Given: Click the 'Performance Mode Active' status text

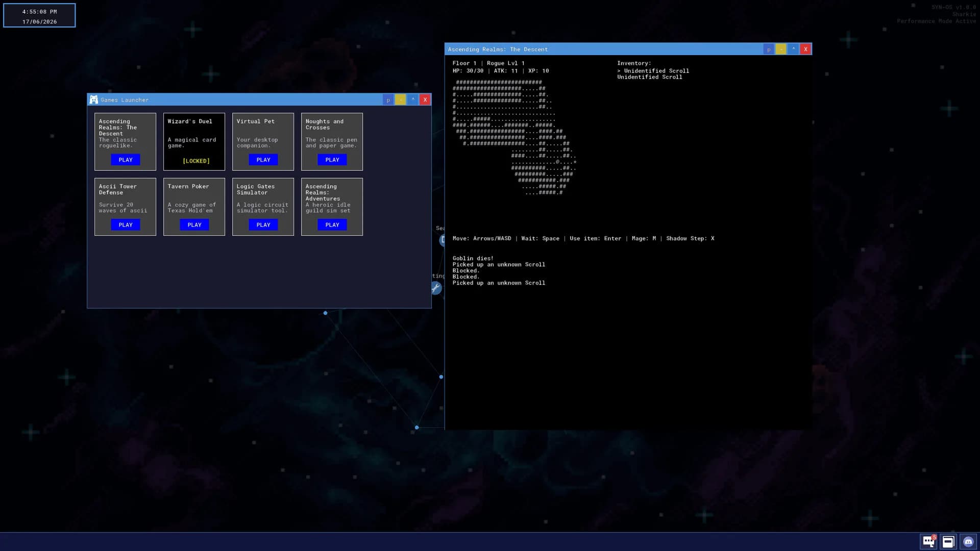Looking at the screenshot, I should 936,21.
